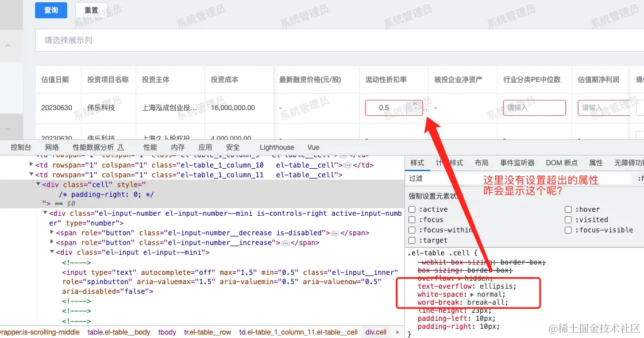Click the 上海泓成创业投… cell
Viewport: 644px width, 338px height.
coord(169,108)
